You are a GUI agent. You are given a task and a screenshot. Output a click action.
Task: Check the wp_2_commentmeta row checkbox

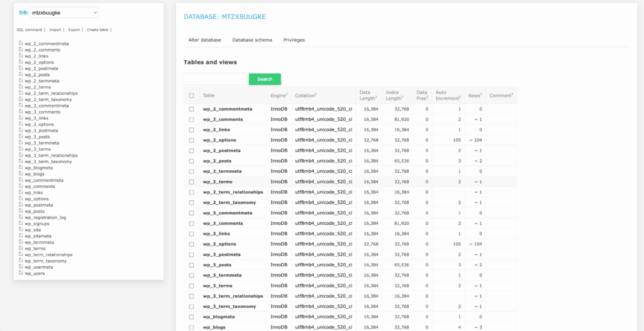[191, 109]
